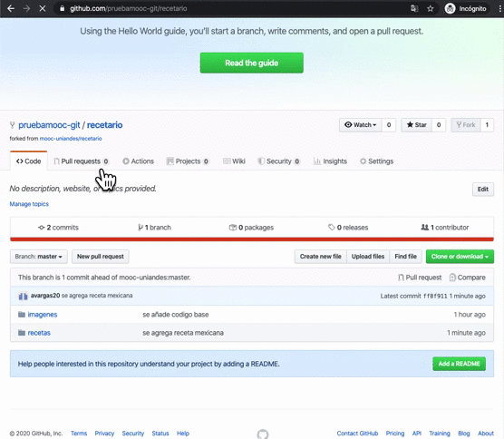Click the Fork button
Screen dimensions: 504x439
466,125
